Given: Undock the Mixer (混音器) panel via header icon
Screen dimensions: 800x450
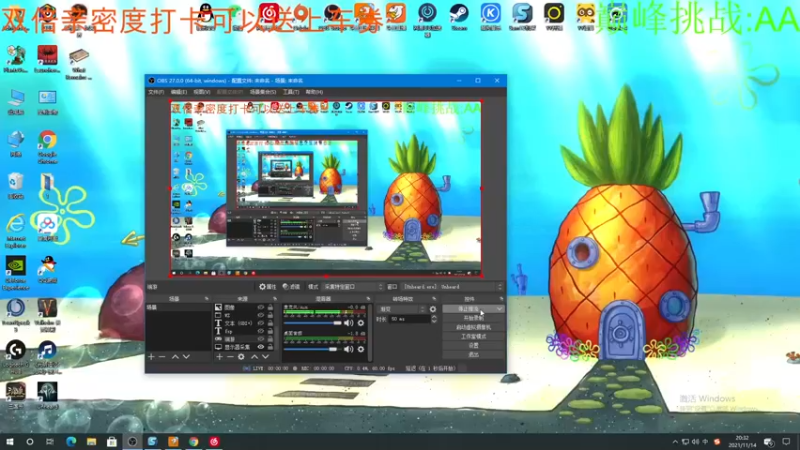Looking at the screenshot, I should click(368, 298).
